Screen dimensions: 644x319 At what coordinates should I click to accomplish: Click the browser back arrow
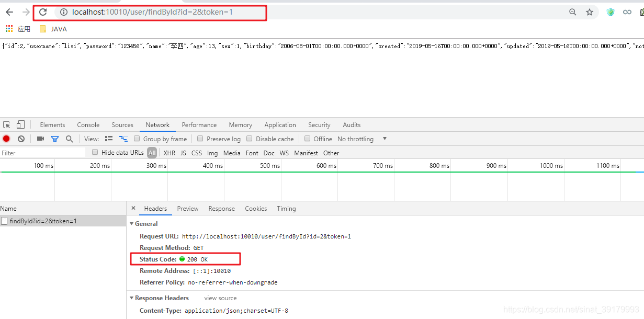coord(9,12)
